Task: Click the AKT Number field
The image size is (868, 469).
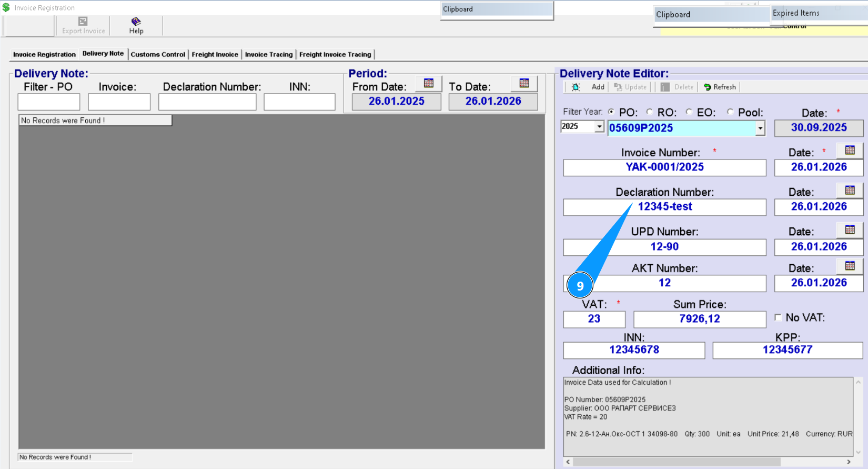Action: (x=665, y=283)
